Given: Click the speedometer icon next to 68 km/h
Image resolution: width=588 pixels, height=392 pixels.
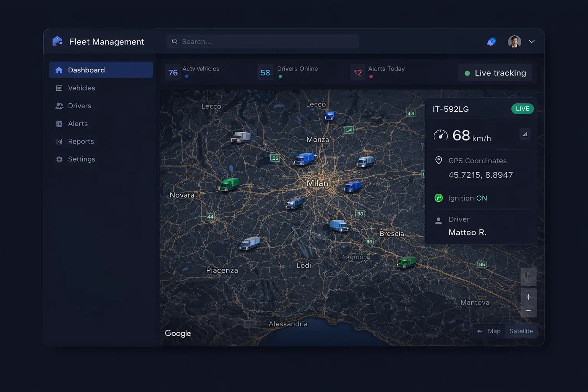Looking at the screenshot, I should [441, 135].
